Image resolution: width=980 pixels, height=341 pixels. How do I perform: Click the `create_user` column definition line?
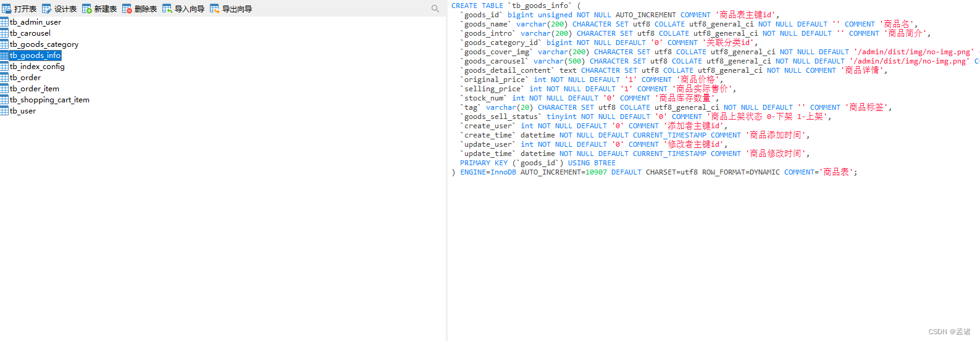point(594,126)
